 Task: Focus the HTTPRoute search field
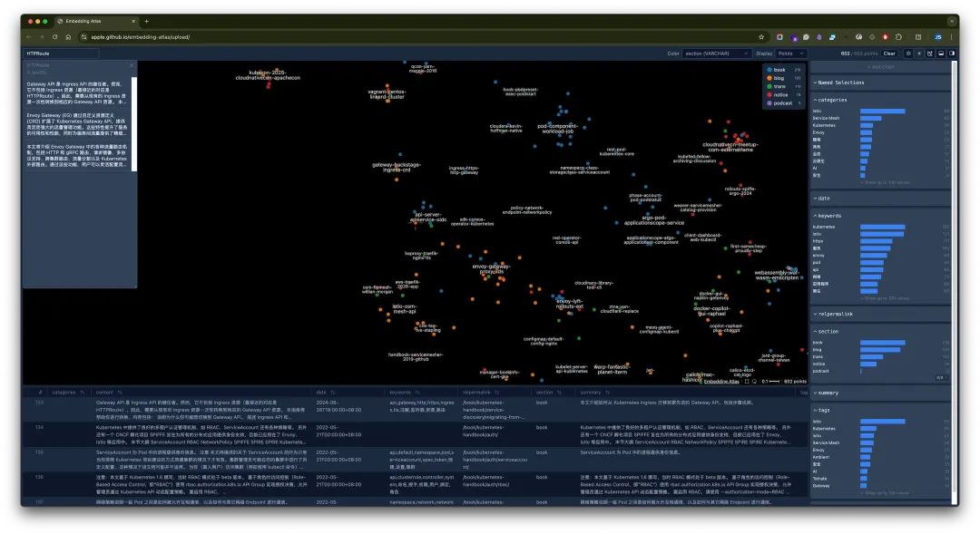[x=61, y=53]
